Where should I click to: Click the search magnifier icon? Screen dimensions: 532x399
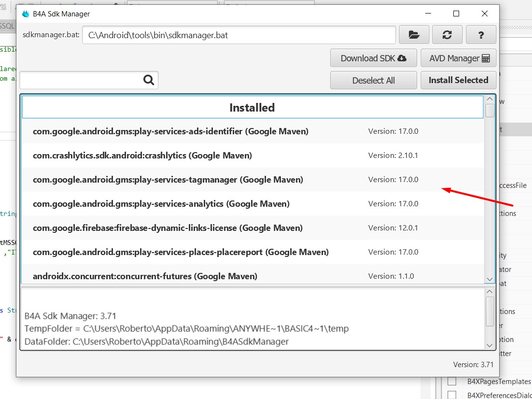149,80
